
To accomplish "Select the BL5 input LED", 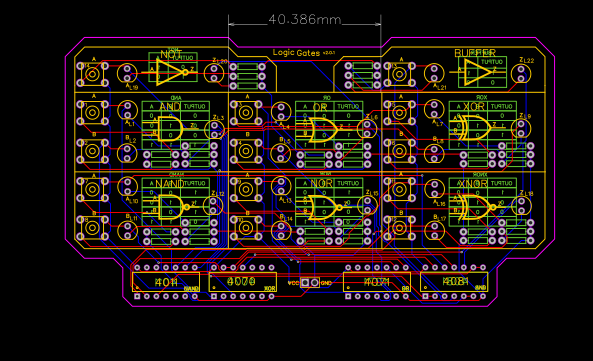I will [x=281, y=153].
